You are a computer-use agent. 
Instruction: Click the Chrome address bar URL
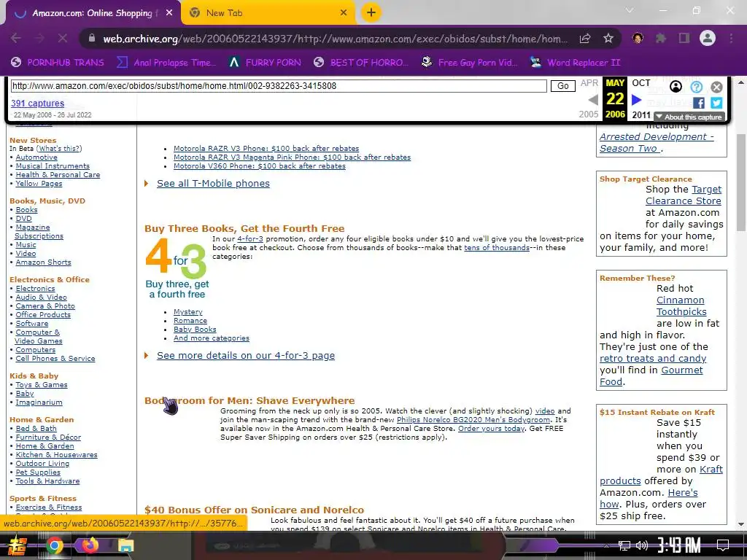(x=335, y=39)
